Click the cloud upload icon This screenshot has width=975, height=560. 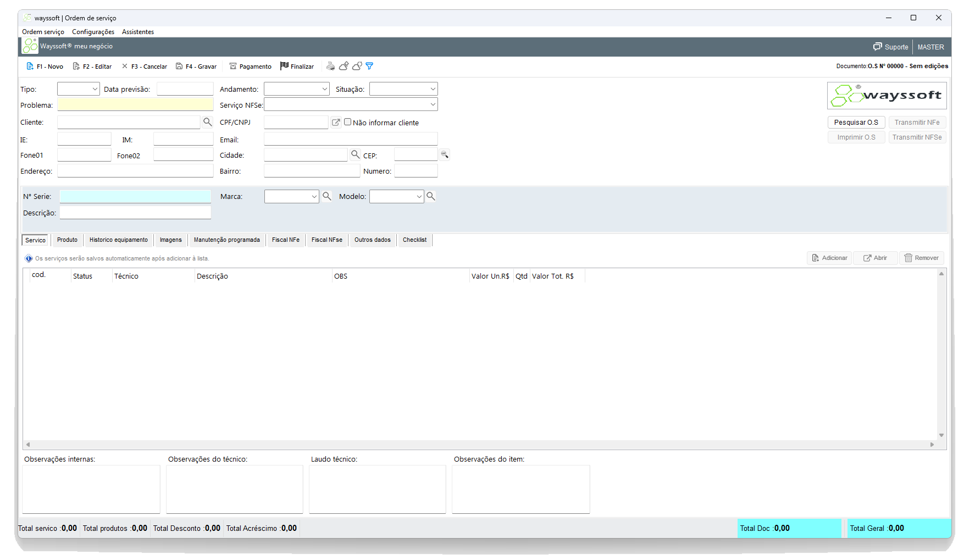click(x=344, y=66)
